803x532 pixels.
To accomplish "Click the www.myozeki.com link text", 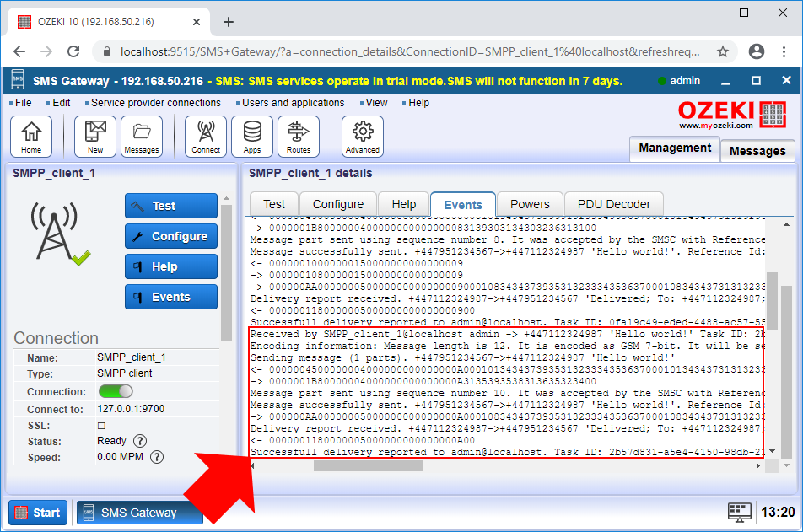I will pyautogui.click(x=716, y=126).
